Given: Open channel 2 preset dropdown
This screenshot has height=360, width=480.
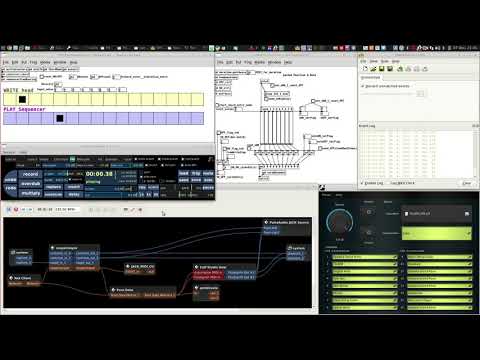Looking at the screenshot, I should pos(365,264).
